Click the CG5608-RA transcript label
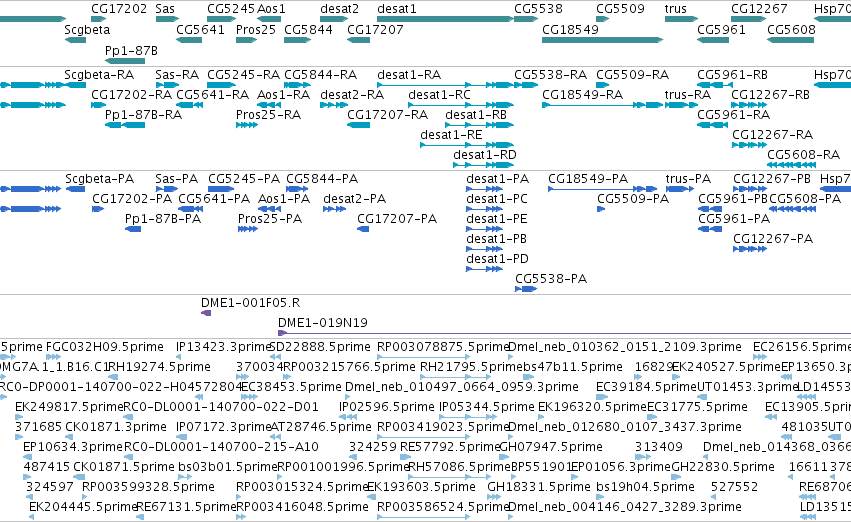Screen dimensions: 851x522 click(803, 155)
